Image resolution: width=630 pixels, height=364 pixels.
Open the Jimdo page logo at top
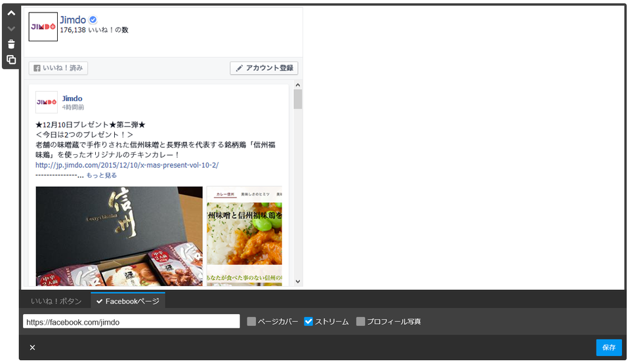click(43, 26)
